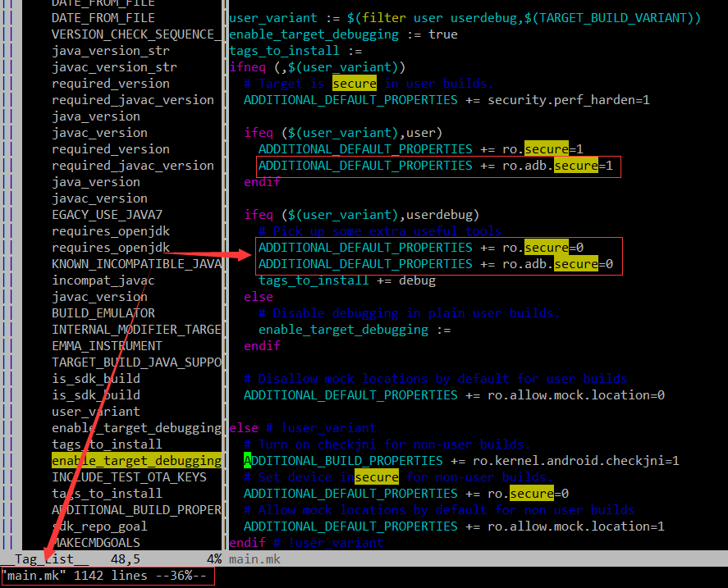Jump to the sdk_repo_goal tag

[x=100, y=526]
